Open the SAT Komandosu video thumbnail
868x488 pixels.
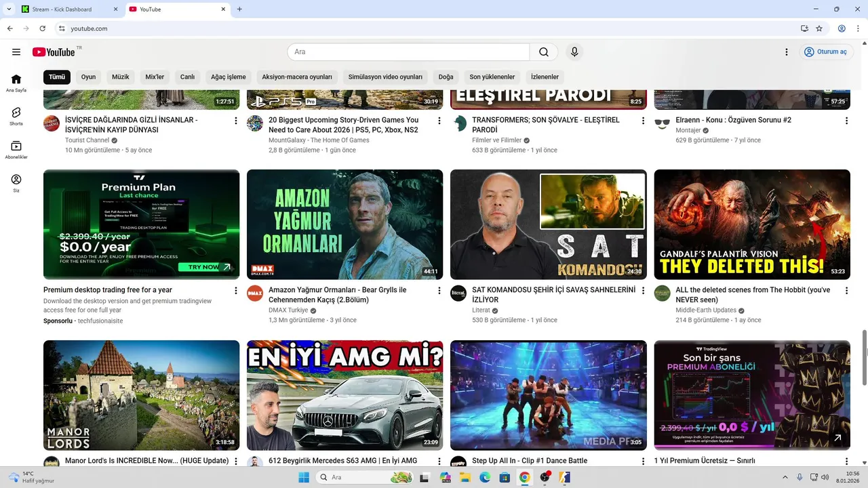click(548, 224)
